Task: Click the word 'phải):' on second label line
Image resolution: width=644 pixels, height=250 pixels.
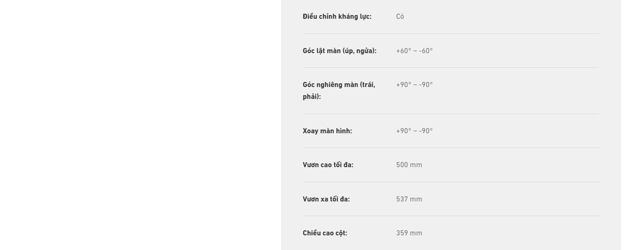Action: pos(312,97)
